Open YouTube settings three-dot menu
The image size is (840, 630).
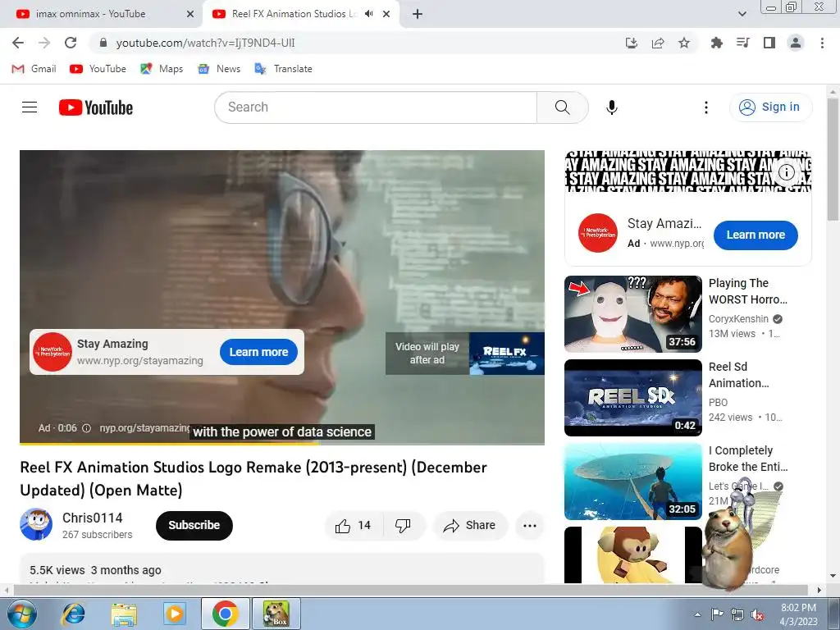[x=706, y=107]
